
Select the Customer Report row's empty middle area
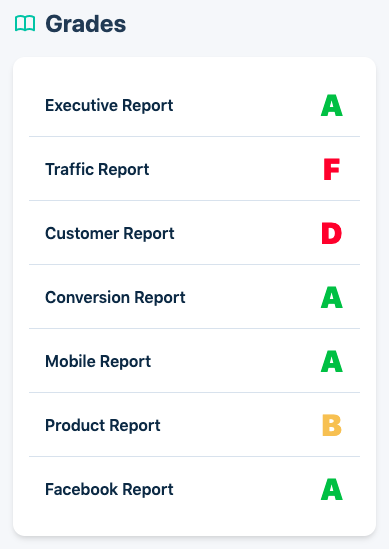(x=247, y=233)
